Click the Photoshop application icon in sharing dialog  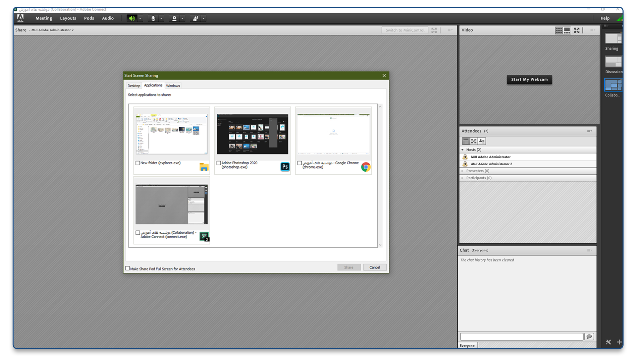pyautogui.click(x=285, y=166)
